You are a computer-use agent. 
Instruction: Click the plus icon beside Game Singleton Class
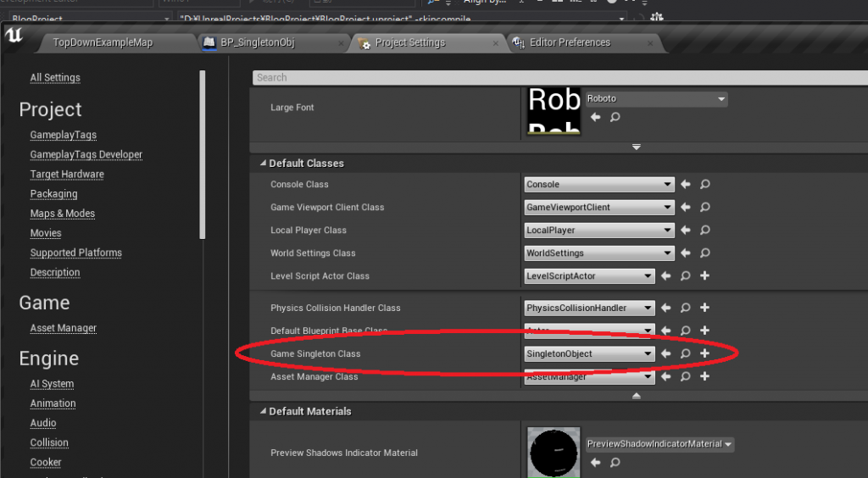click(x=704, y=353)
